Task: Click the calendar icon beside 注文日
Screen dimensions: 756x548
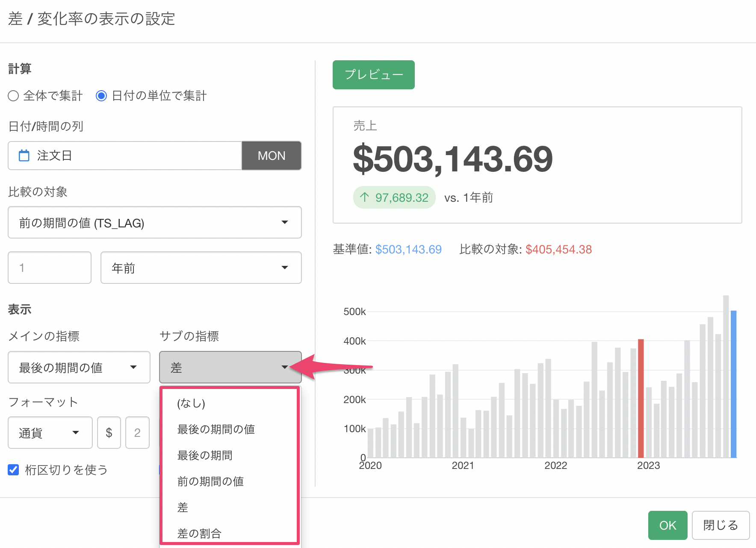Action: 24,156
